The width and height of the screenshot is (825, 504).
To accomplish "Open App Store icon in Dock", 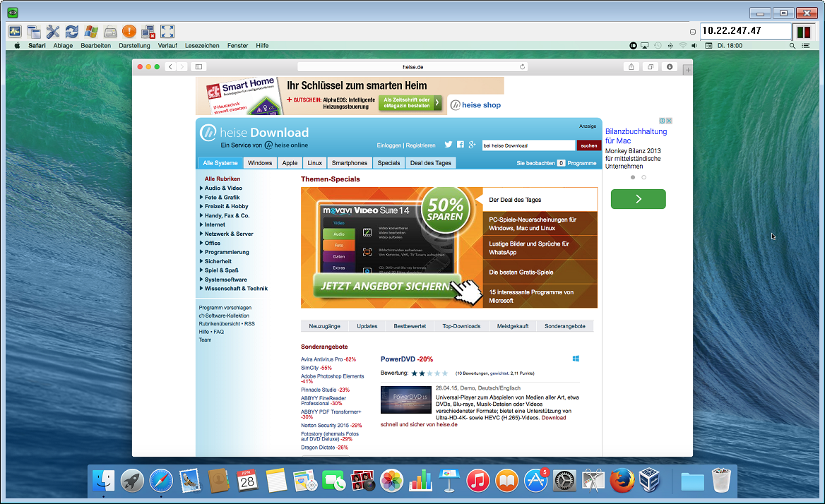I will [x=535, y=480].
